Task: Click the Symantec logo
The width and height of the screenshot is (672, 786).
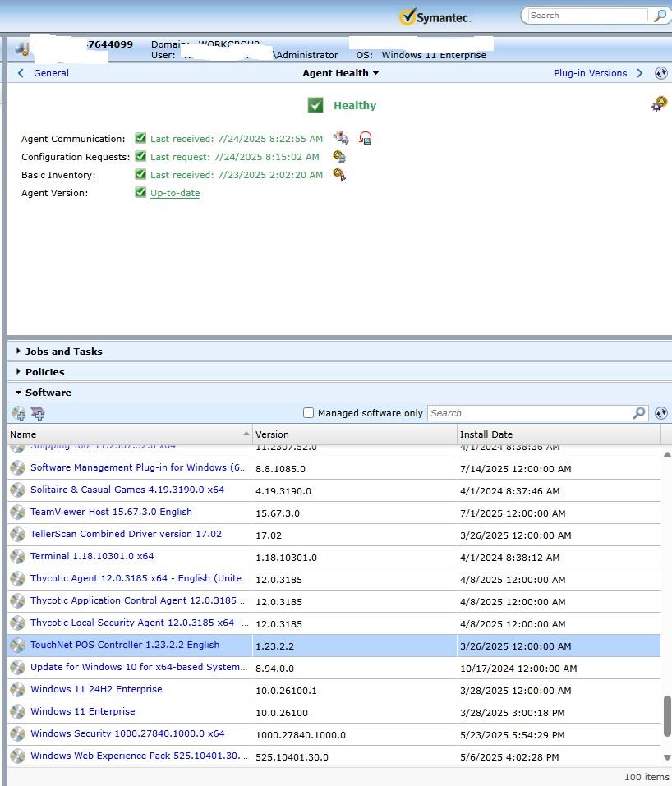Action: tap(435, 17)
